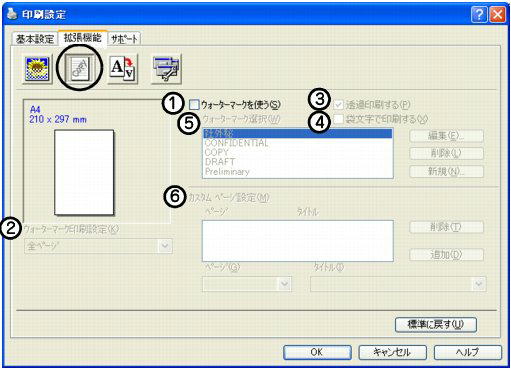Open the device options wrench icon
Screen dimensions: 511x369
[x=166, y=69]
